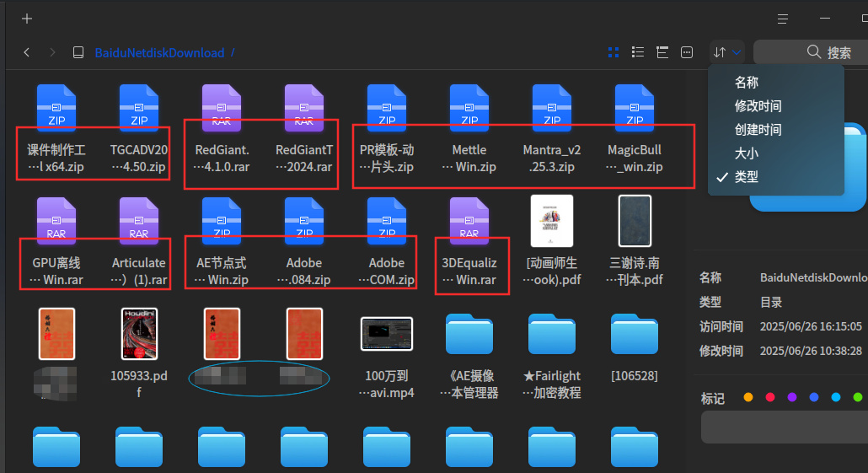Click the 目录 type value
Viewport: 868px width, 473px height.
point(770,302)
